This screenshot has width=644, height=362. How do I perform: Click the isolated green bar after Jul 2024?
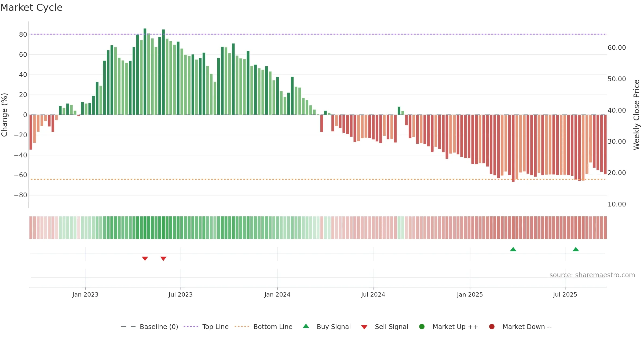point(399,111)
